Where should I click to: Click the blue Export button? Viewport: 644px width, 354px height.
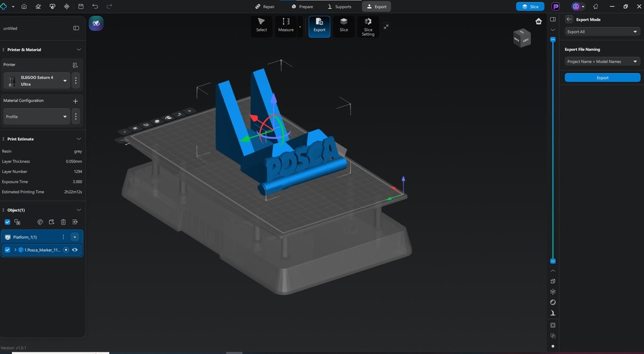coord(602,77)
